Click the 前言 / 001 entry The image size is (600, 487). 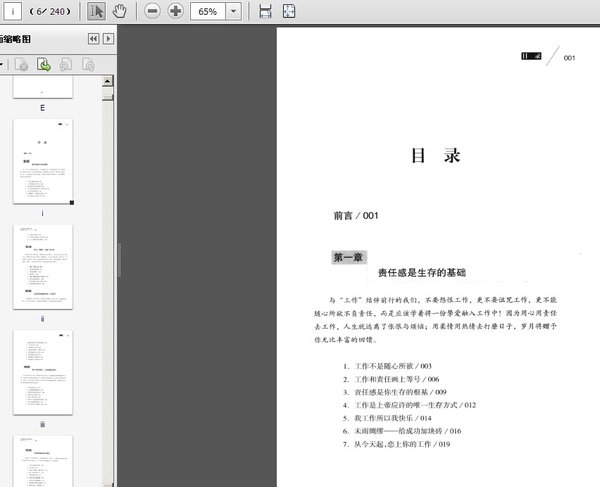coord(356,216)
